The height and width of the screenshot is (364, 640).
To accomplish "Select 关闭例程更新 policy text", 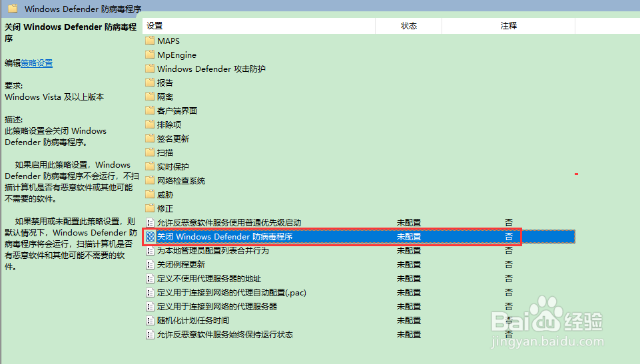I will pyautogui.click(x=181, y=265).
